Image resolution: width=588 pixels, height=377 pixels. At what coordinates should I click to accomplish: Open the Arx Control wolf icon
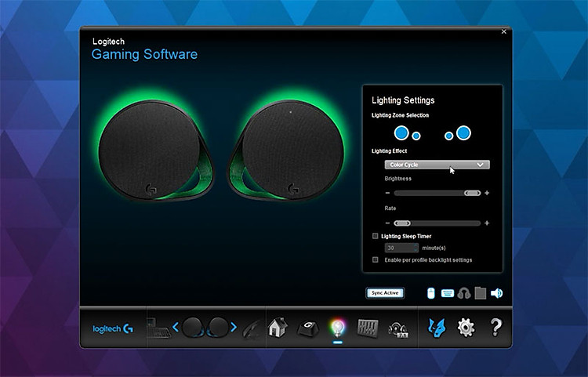437,328
